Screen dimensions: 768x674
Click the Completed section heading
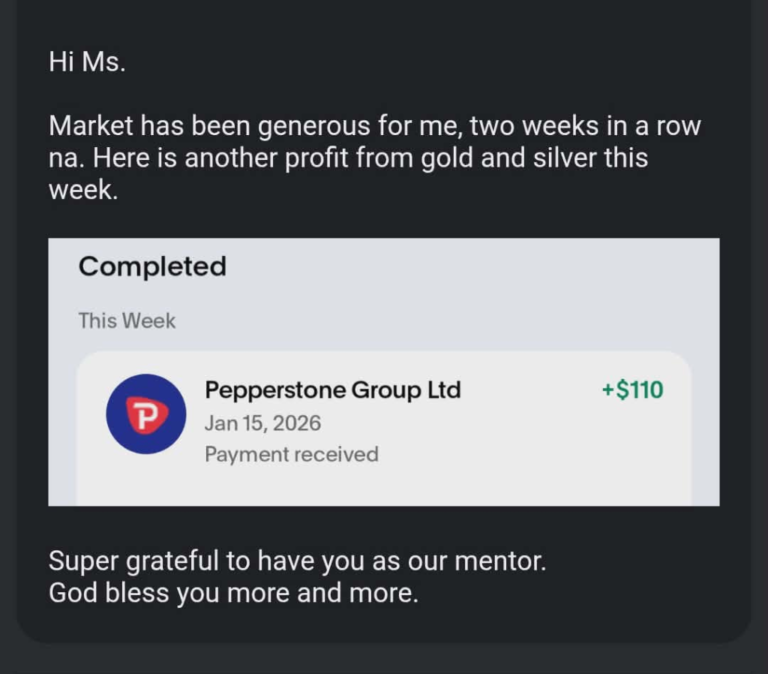click(x=152, y=267)
